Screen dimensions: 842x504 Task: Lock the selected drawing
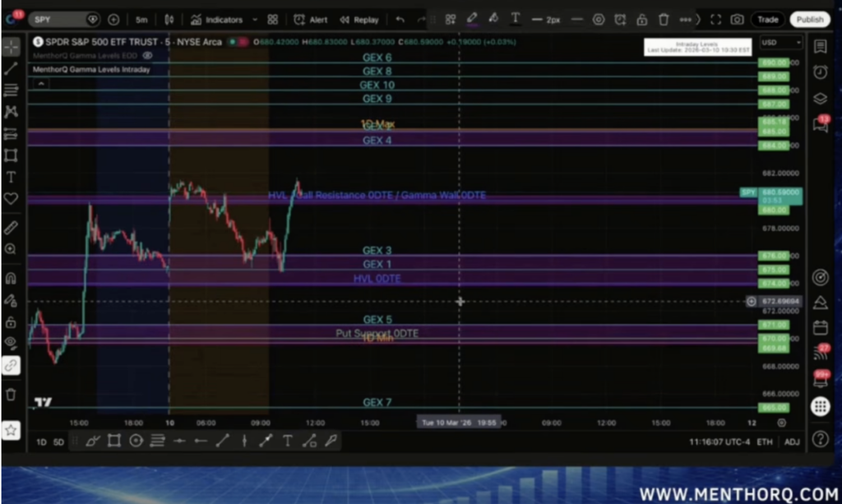pyautogui.click(x=641, y=20)
